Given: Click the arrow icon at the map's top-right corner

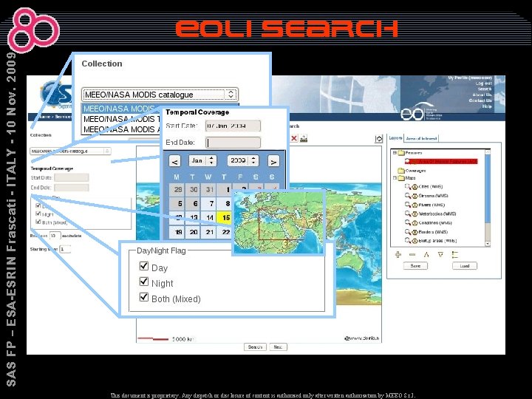Looking at the screenshot, I should (378, 139).
